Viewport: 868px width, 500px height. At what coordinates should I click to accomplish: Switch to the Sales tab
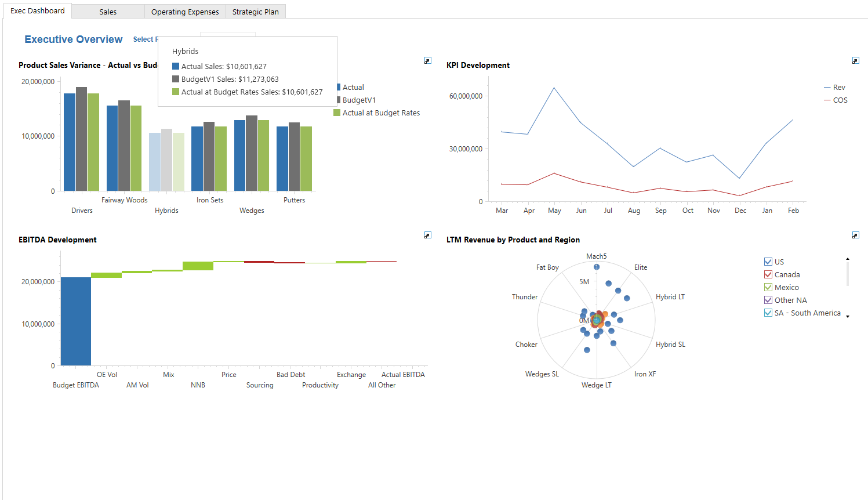click(x=108, y=12)
